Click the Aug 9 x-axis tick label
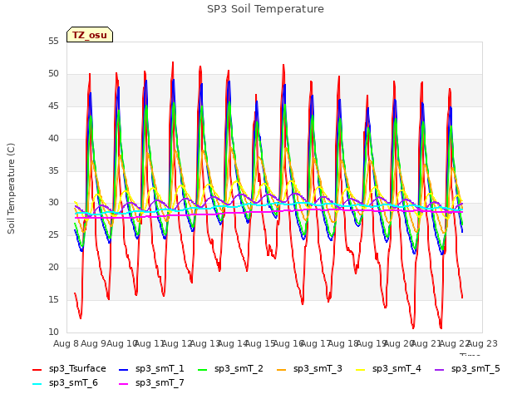This screenshot has height=399, width=532. coord(94,343)
